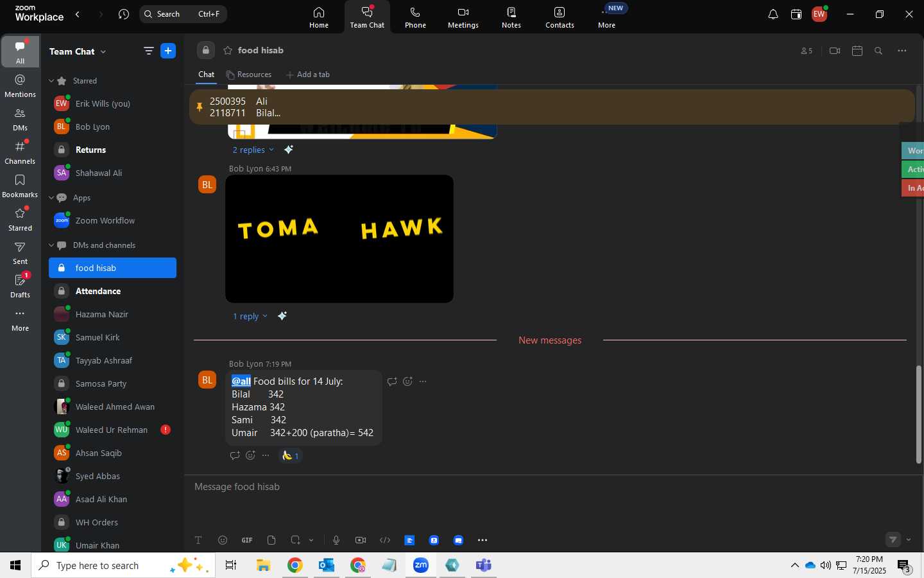Open the Contacts tab
Viewport: 924px width, 578px height.
point(560,17)
